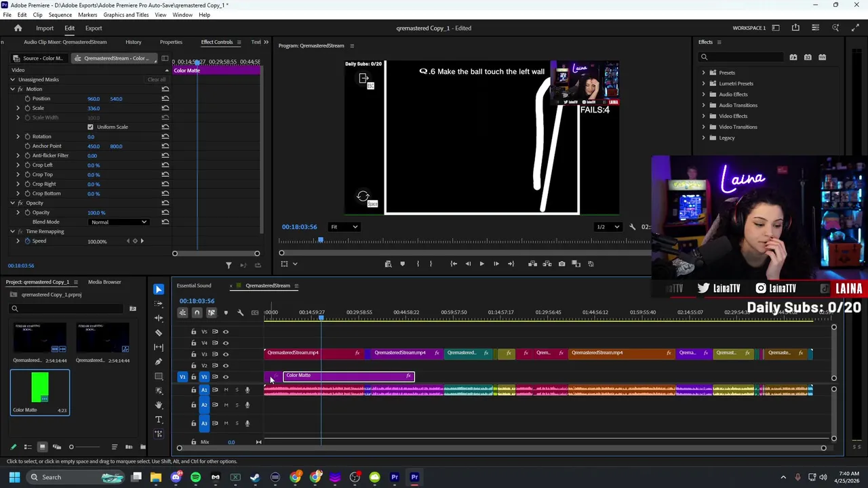This screenshot has height=488, width=868.
Task: Solo audio track A2
Action: [x=236, y=405]
